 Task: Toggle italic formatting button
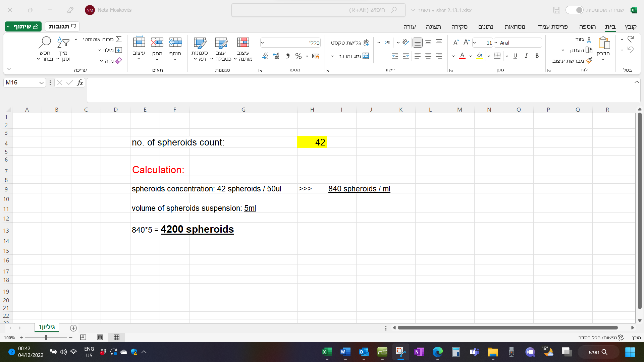click(x=526, y=56)
